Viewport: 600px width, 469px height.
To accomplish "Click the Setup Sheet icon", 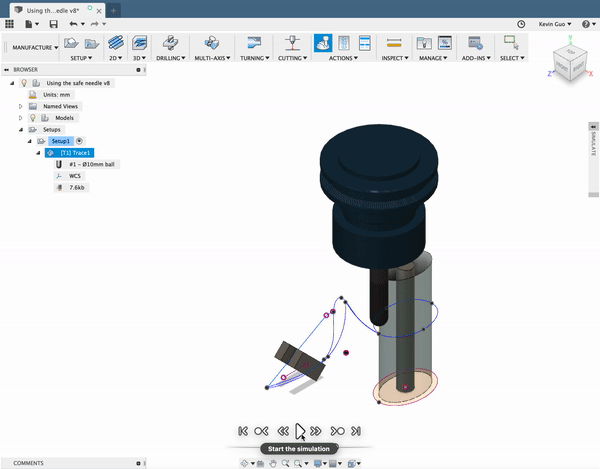I will [365, 43].
